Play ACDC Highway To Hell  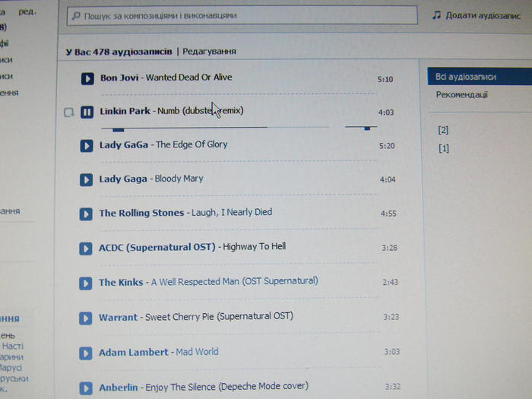tap(85, 249)
